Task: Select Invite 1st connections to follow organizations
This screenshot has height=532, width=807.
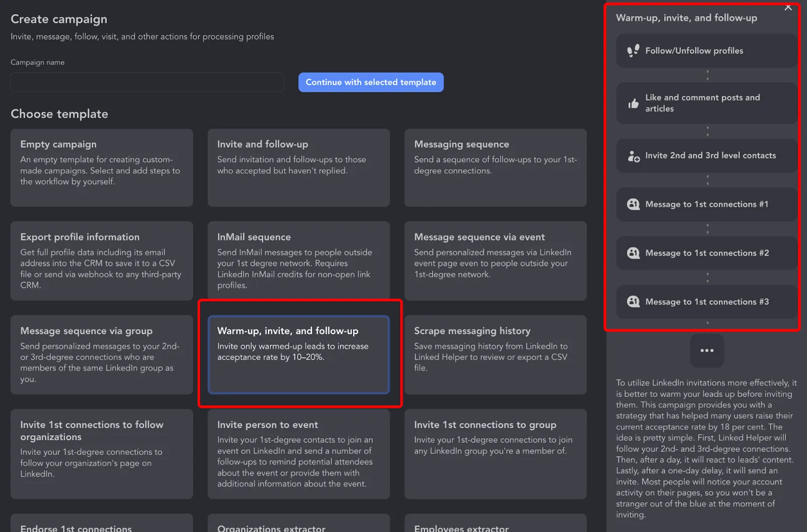Action: coord(102,454)
